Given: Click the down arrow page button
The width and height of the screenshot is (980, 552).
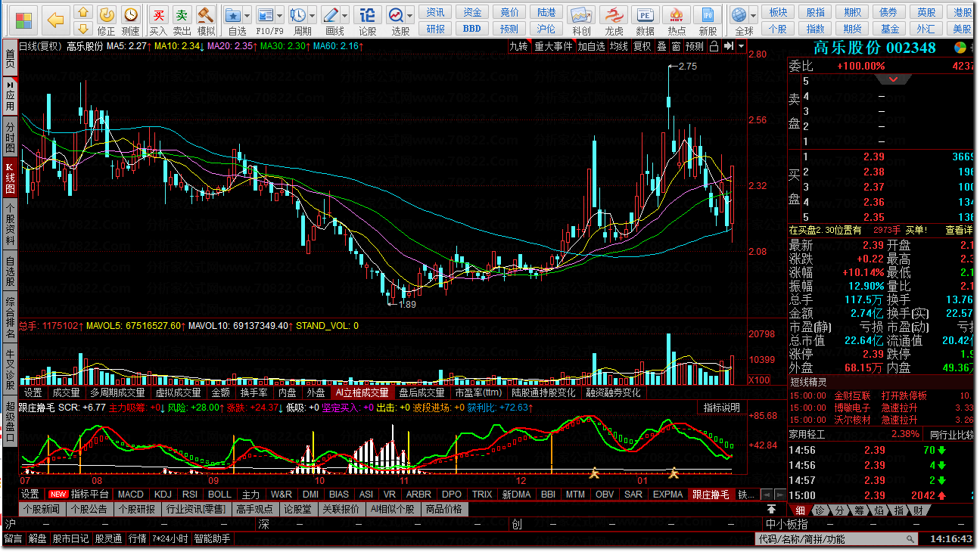Looking at the screenshot, I should (x=84, y=28).
